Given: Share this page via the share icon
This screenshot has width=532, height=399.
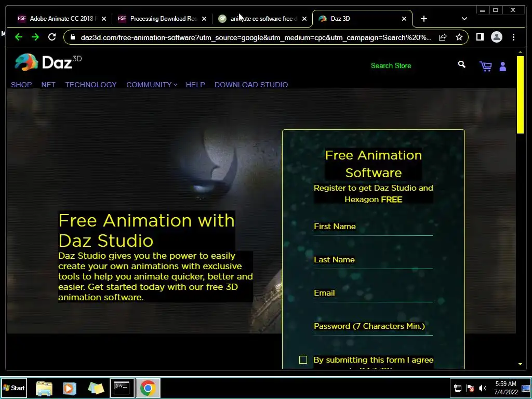Looking at the screenshot, I should point(443,37).
